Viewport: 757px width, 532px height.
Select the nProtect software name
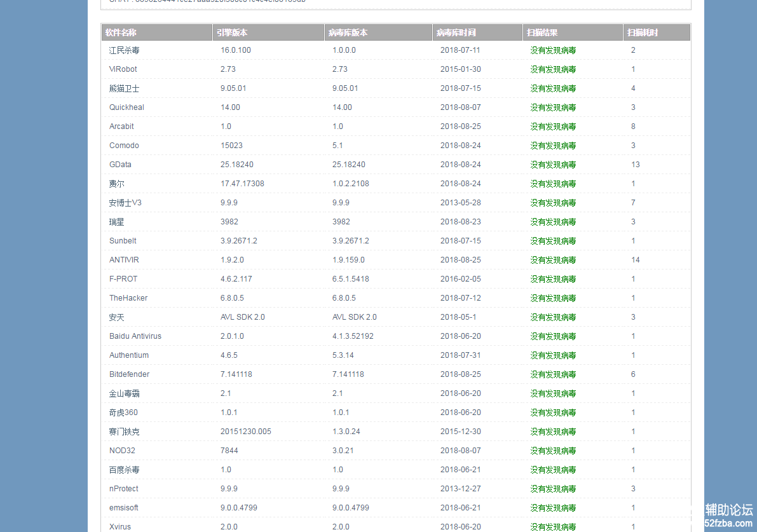(x=123, y=489)
